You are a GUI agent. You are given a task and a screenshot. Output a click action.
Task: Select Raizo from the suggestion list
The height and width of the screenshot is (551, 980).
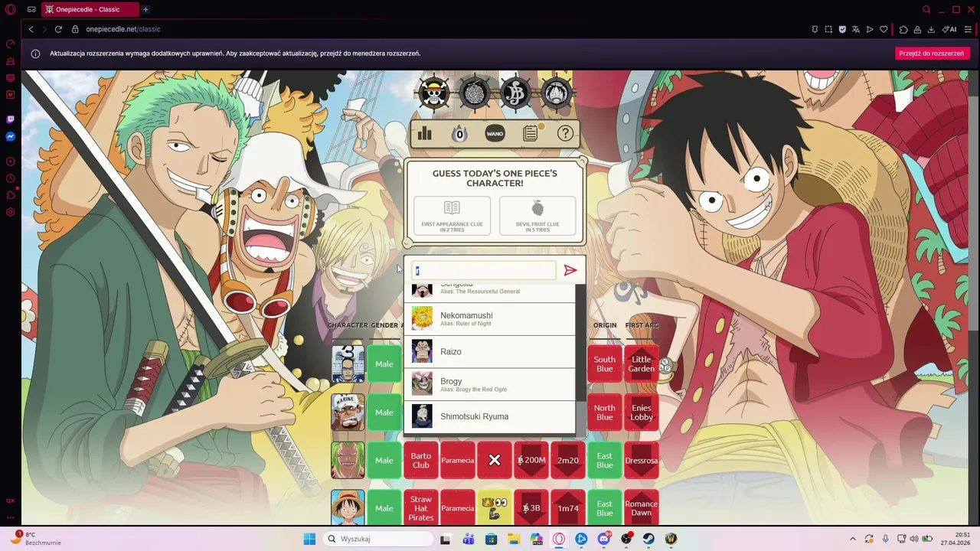click(490, 351)
